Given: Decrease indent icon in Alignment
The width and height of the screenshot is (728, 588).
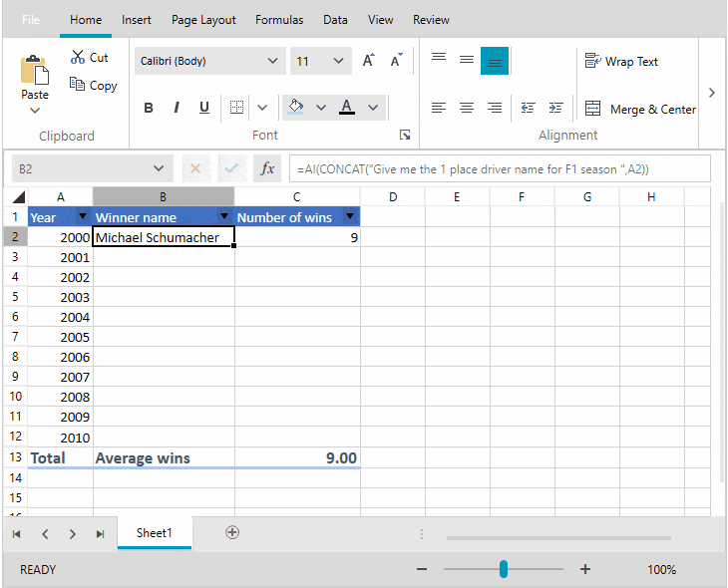Looking at the screenshot, I should tap(528, 109).
